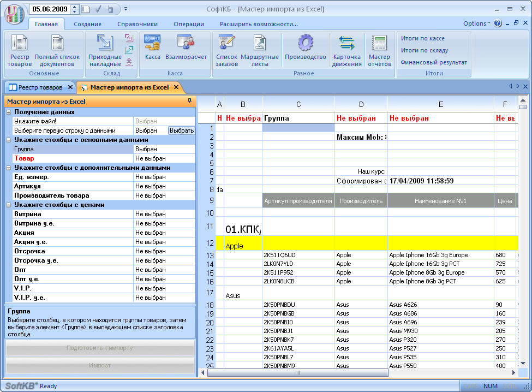Select column E by its letter header
Screen dimensions: 532x392
[441, 104]
